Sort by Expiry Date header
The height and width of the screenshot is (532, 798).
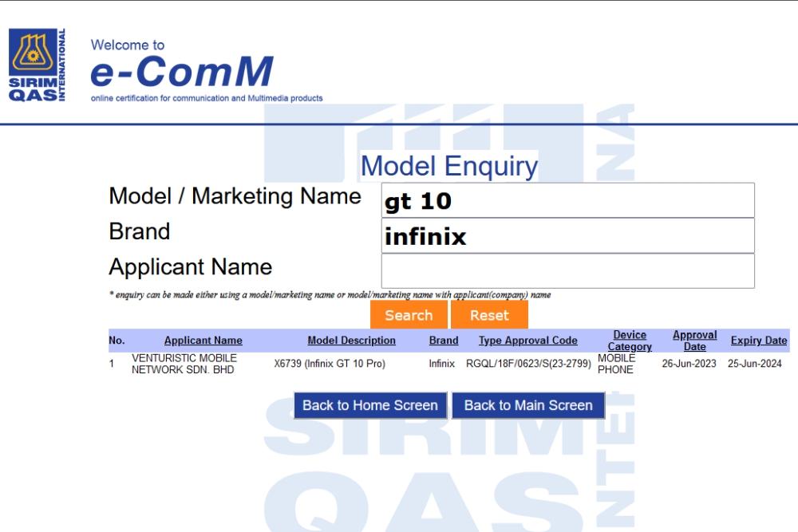pos(759,341)
